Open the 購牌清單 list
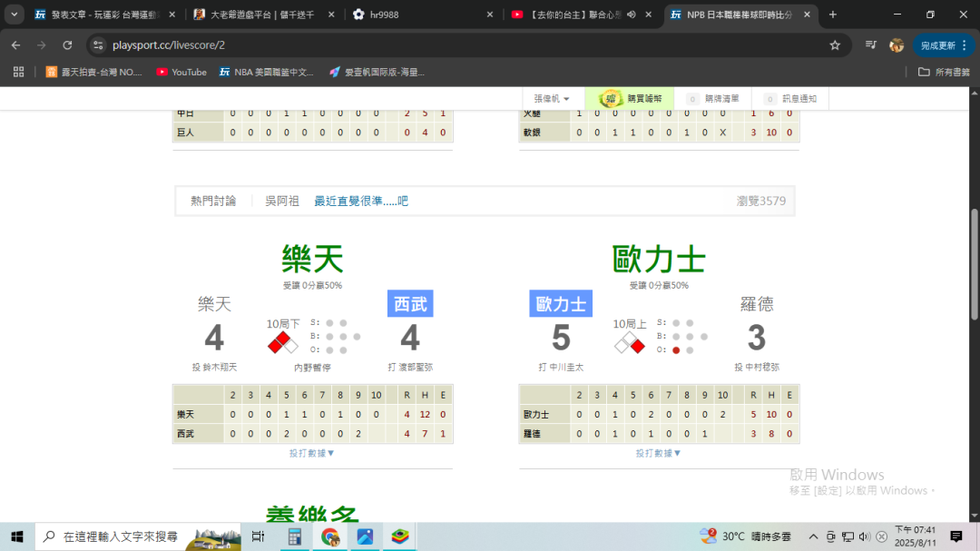 pyautogui.click(x=713, y=99)
